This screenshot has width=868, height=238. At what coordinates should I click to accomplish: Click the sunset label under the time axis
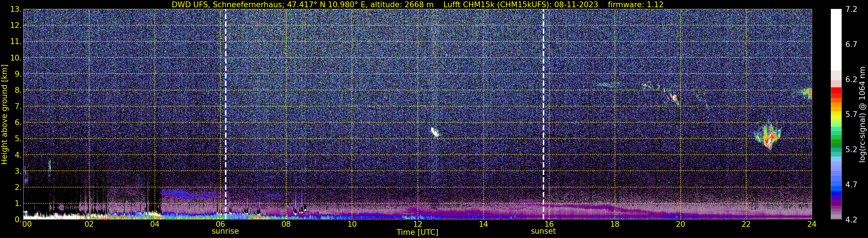(x=543, y=231)
